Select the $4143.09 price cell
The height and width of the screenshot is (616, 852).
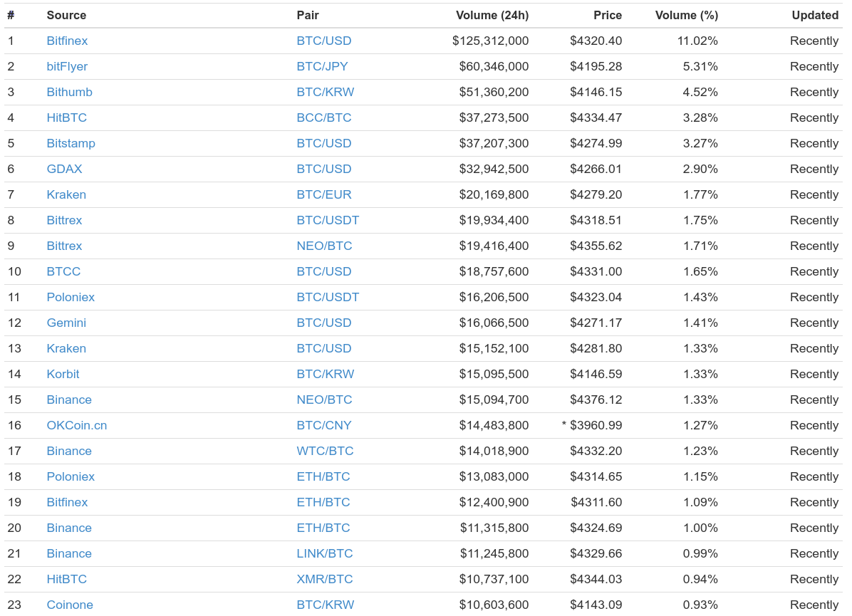[596, 605]
